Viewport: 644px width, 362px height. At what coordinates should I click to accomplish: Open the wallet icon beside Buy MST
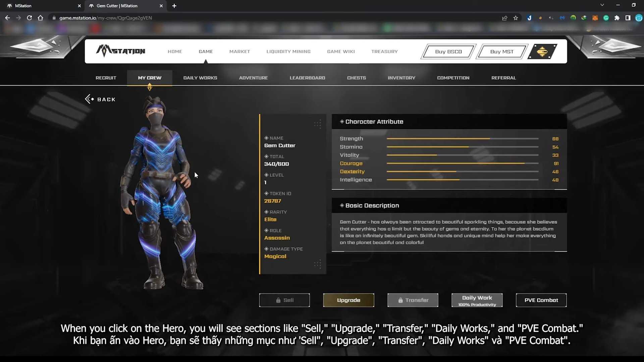click(542, 51)
